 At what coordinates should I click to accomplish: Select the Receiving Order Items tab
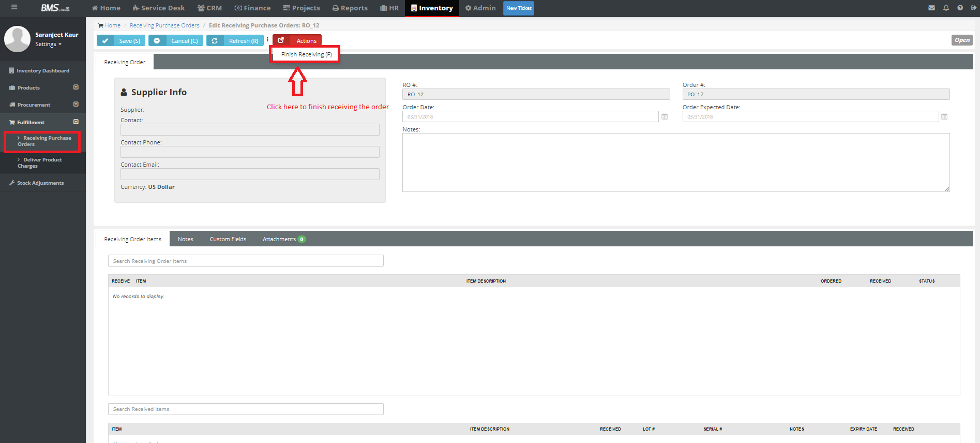click(132, 239)
